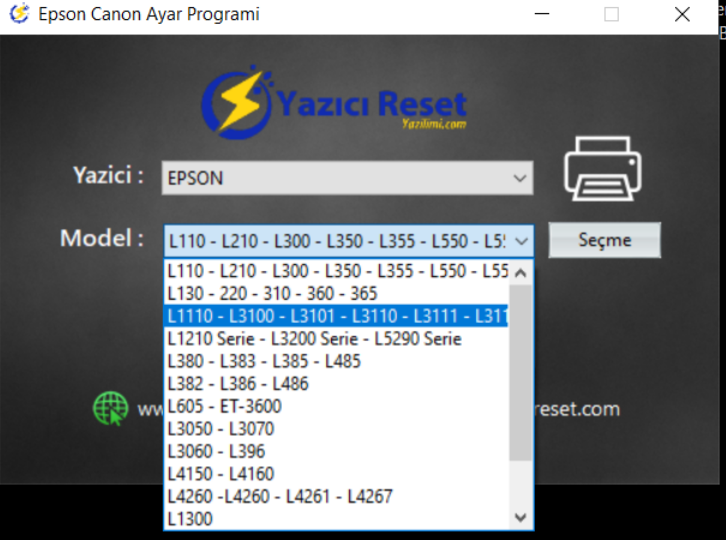Close the Epson Canon Ayar Programi window
This screenshot has width=726, height=540.
(682, 14)
